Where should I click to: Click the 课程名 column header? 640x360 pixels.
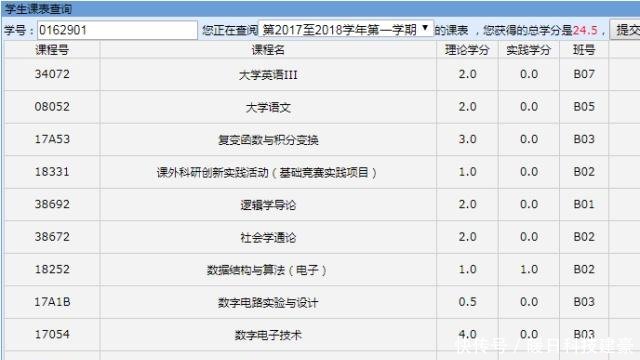268,50
